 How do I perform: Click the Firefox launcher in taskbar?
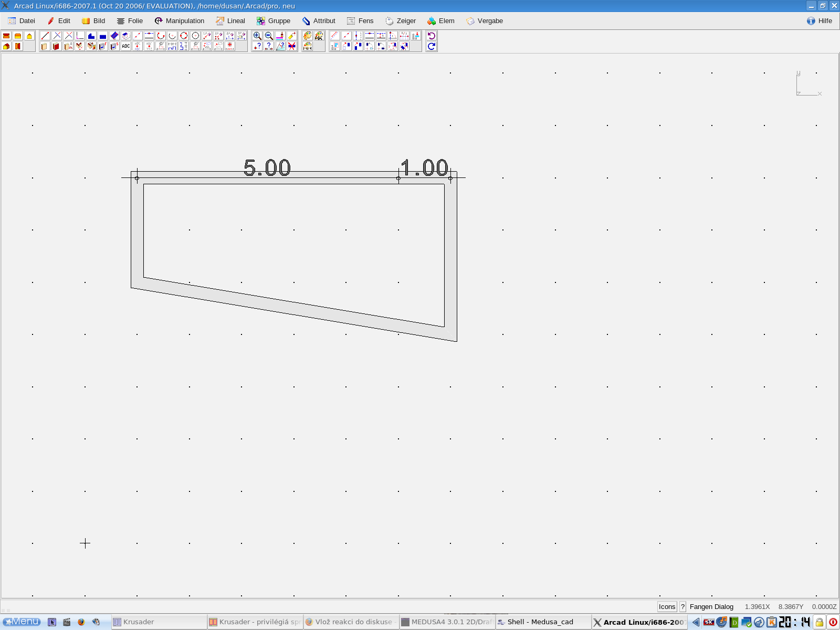pos(81,622)
